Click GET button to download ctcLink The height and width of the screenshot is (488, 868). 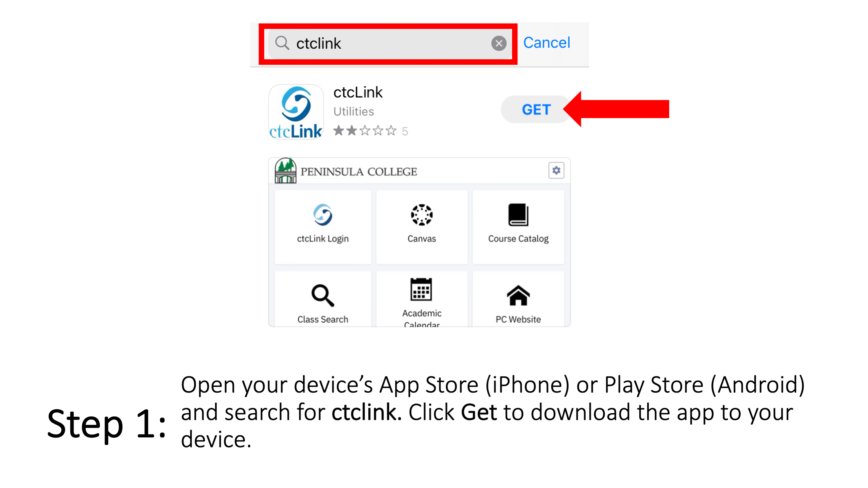[536, 110]
